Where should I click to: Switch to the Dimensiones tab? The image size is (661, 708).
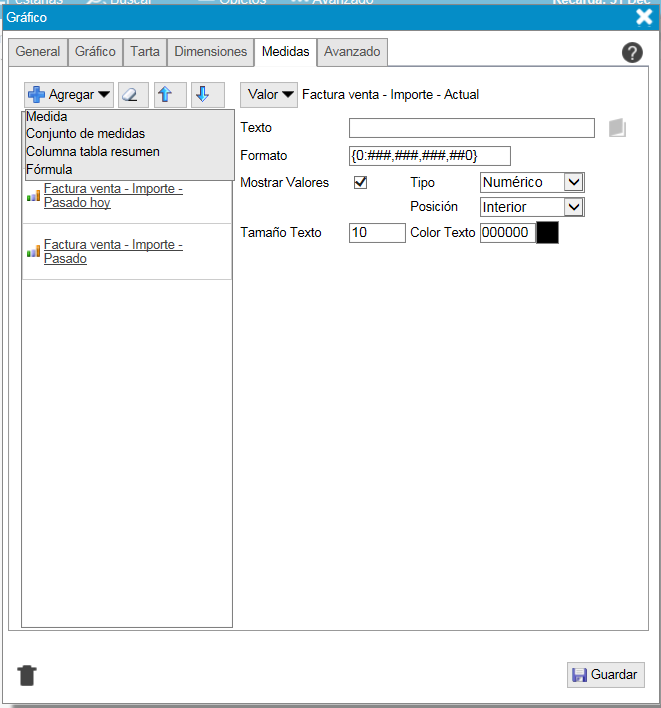coord(210,52)
